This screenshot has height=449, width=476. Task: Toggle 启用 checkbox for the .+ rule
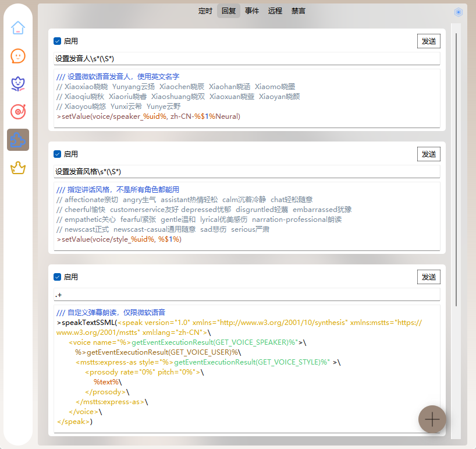[x=58, y=277]
